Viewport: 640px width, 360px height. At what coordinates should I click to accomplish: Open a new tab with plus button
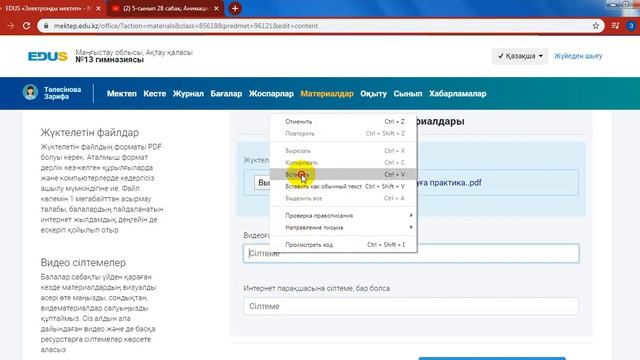(235, 8)
